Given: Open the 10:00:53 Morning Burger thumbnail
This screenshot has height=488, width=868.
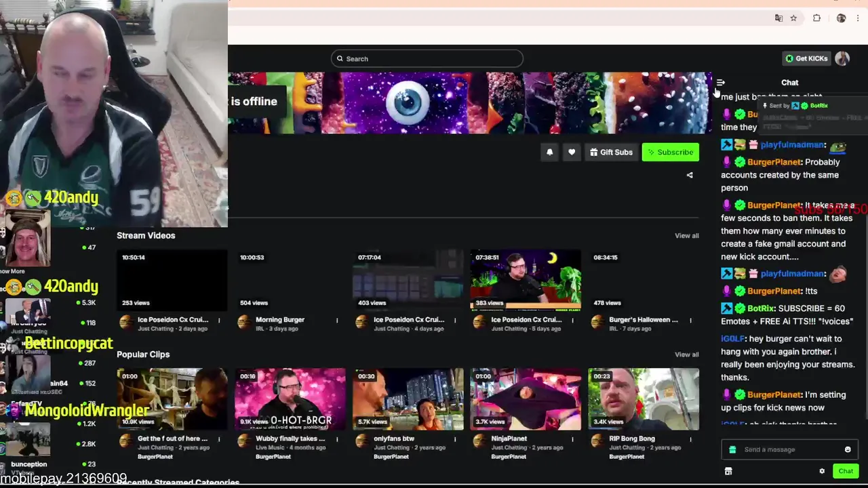Looking at the screenshot, I should [x=290, y=280].
